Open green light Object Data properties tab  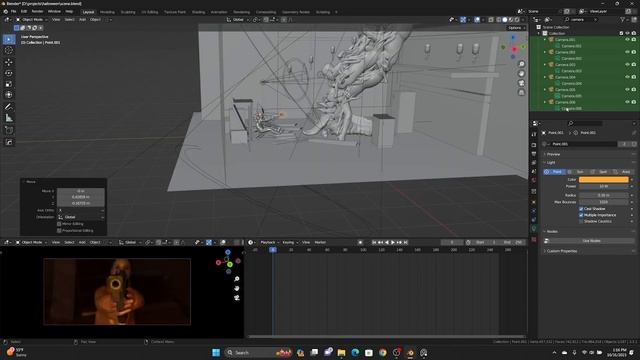coord(534,229)
